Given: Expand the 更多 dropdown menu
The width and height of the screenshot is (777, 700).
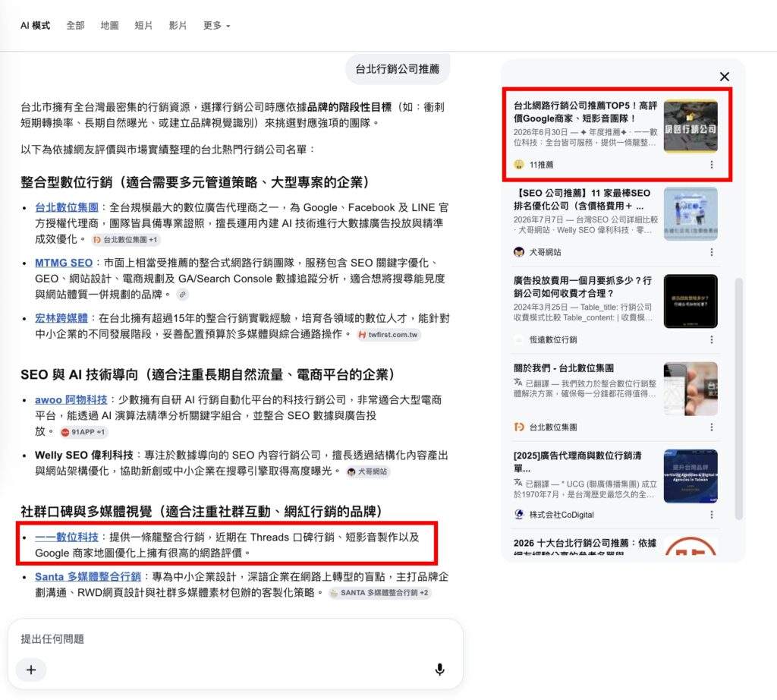Looking at the screenshot, I should (x=216, y=26).
